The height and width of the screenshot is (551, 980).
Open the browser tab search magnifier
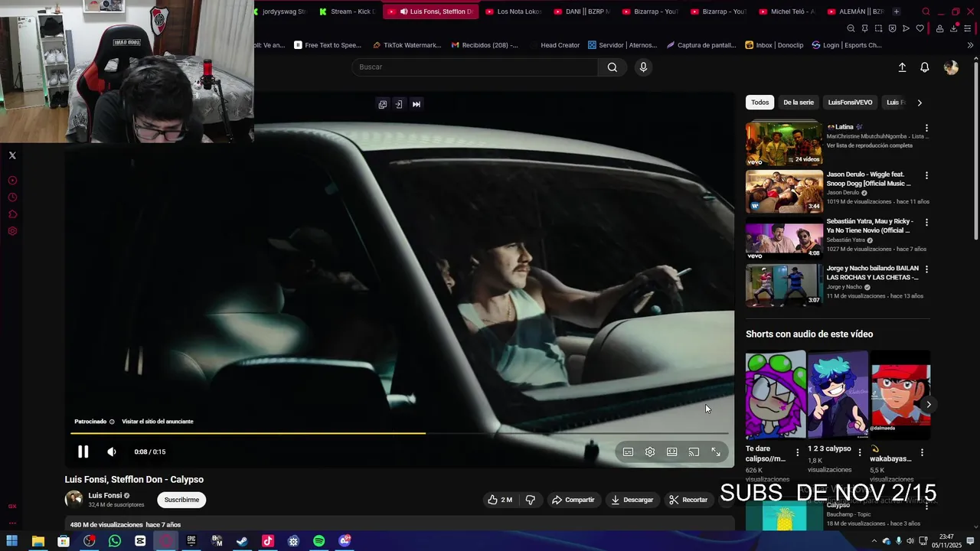926,11
